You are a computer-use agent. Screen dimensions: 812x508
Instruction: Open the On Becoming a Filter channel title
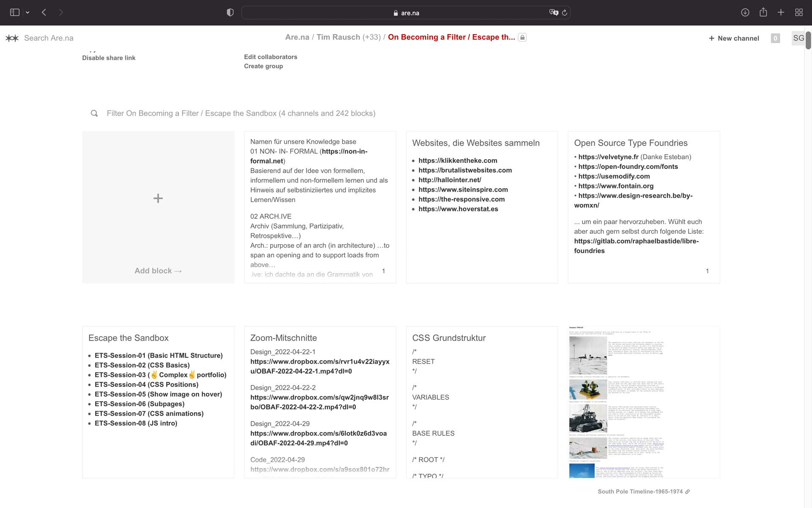tap(451, 37)
